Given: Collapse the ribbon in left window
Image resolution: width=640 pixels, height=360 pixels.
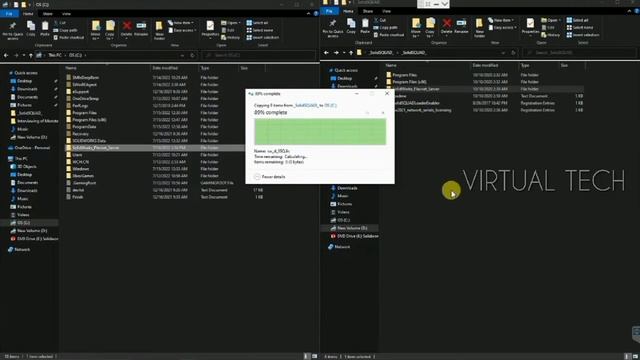Looking at the screenshot, I should [308, 13].
